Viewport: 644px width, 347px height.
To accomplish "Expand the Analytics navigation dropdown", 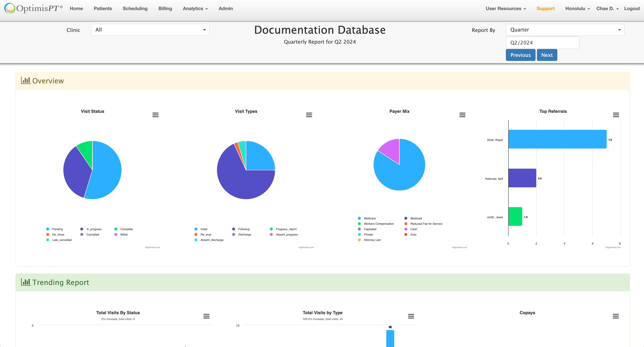I will (195, 9).
